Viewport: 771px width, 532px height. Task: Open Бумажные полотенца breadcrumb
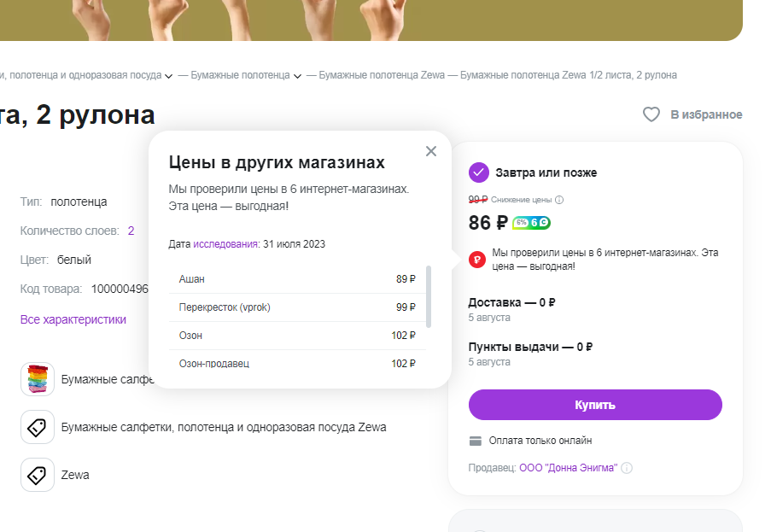pyautogui.click(x=240, y=75)
